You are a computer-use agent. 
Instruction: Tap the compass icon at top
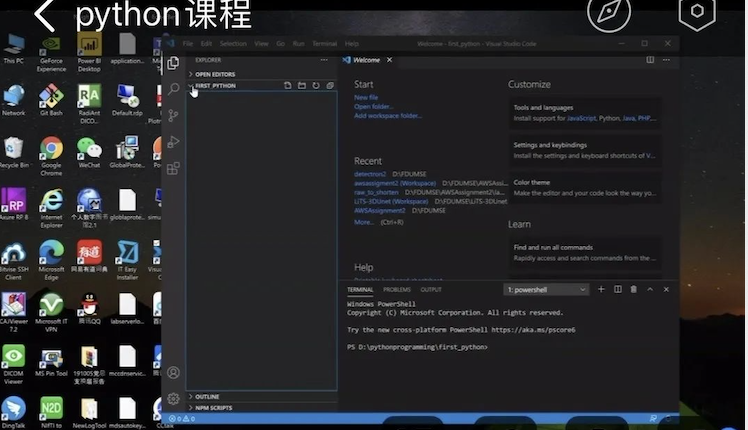pos(609,11)
